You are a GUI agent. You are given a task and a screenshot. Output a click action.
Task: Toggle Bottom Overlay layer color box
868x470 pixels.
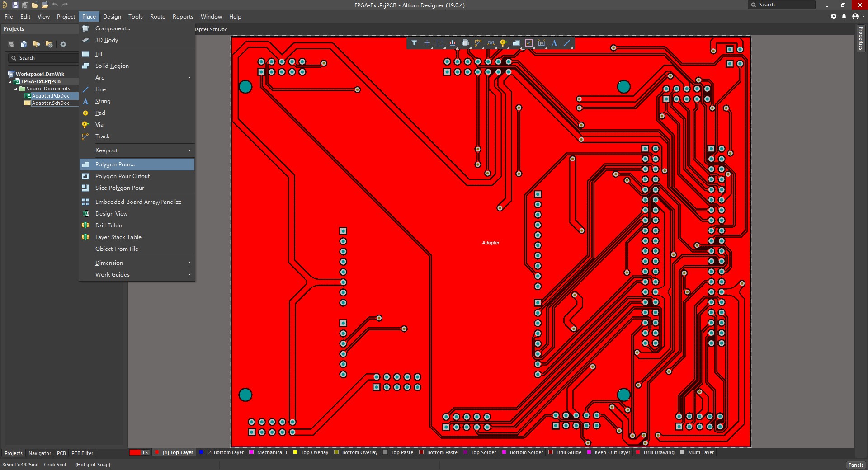[x=336, y=452]
